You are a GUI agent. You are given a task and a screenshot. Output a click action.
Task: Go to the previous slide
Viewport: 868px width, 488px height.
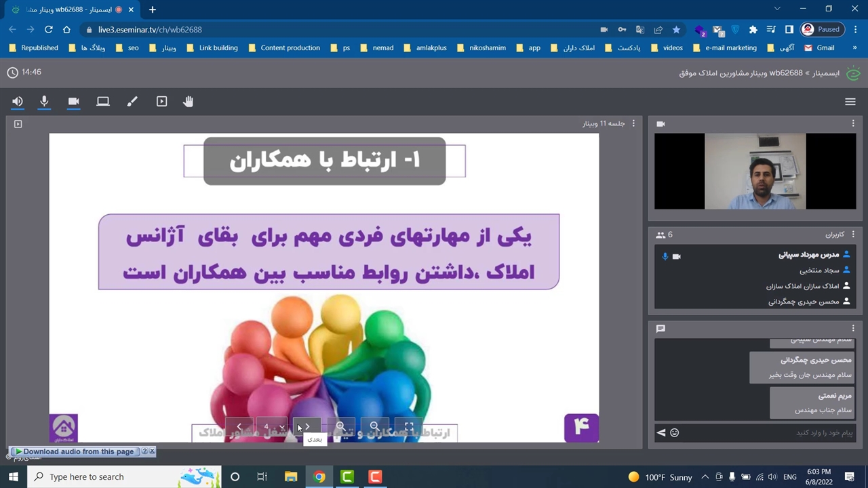pyautogui.click(x=239, y=426)
